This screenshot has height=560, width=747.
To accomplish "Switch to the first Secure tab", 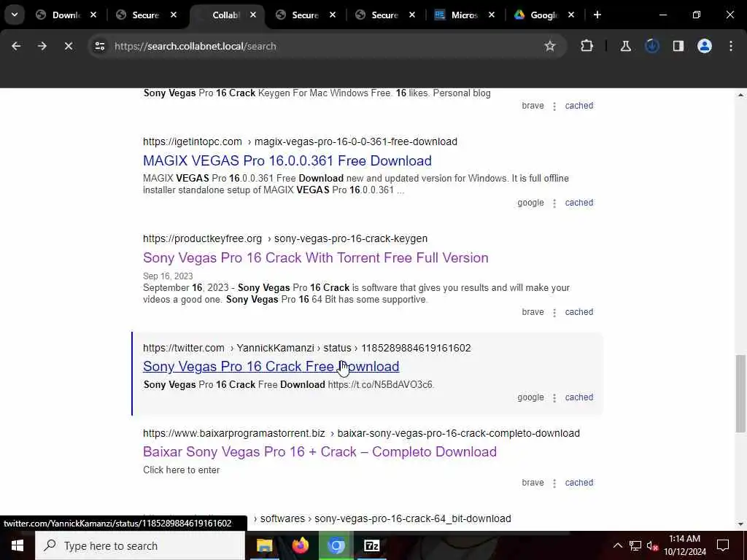I will click(x=145, y=15).
